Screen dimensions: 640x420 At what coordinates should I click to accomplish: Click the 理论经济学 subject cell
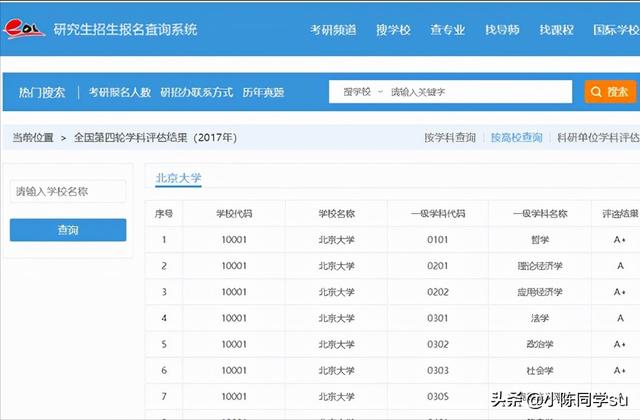[x=540, y=266]
